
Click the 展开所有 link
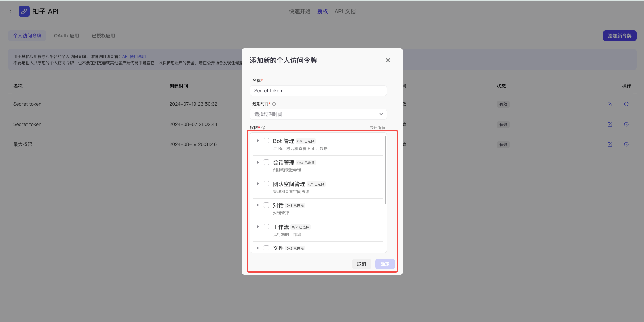pyautogui.click(x=377, y=128)
